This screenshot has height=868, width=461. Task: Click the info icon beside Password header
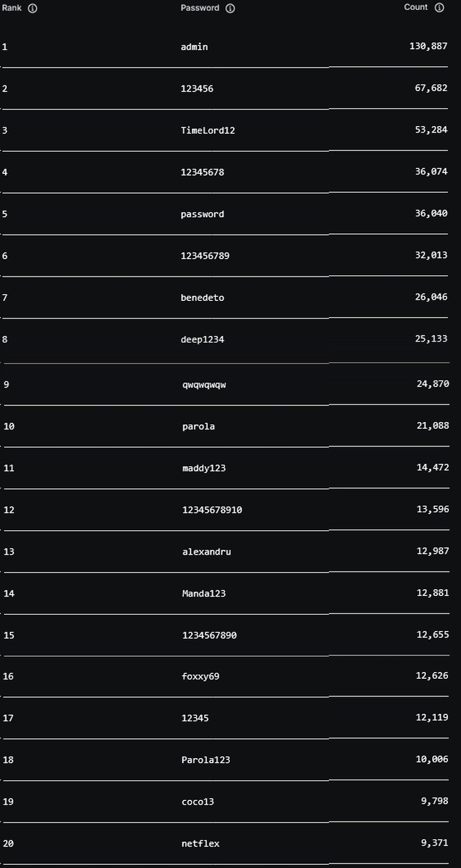click(230, 9)
